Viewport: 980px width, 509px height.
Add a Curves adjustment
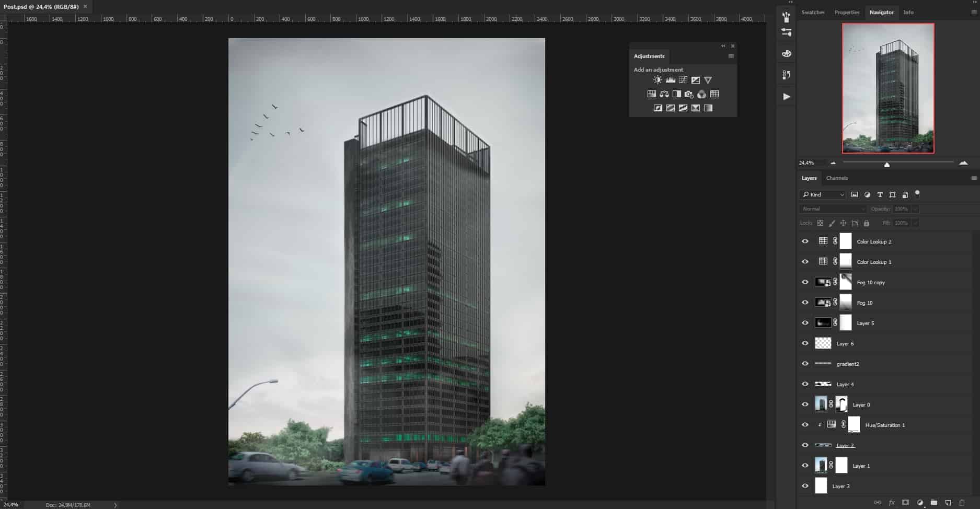pyautogui.click(x=683, y=79)
